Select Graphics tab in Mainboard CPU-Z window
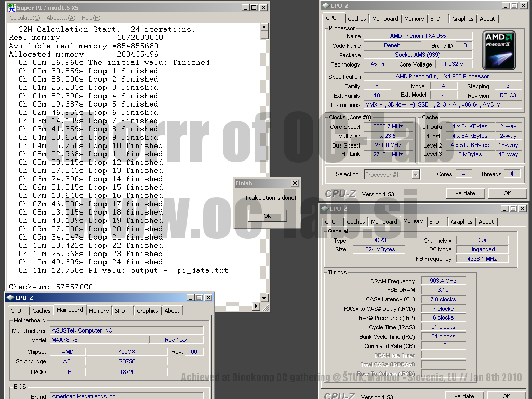The height and width of the screenshot is (399, 532). point(147,311)
